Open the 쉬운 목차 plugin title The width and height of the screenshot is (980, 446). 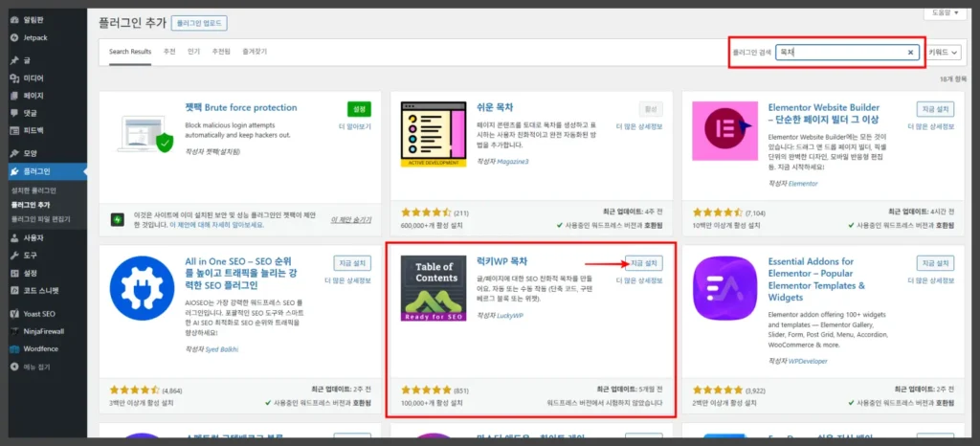[x=495, y=107]
